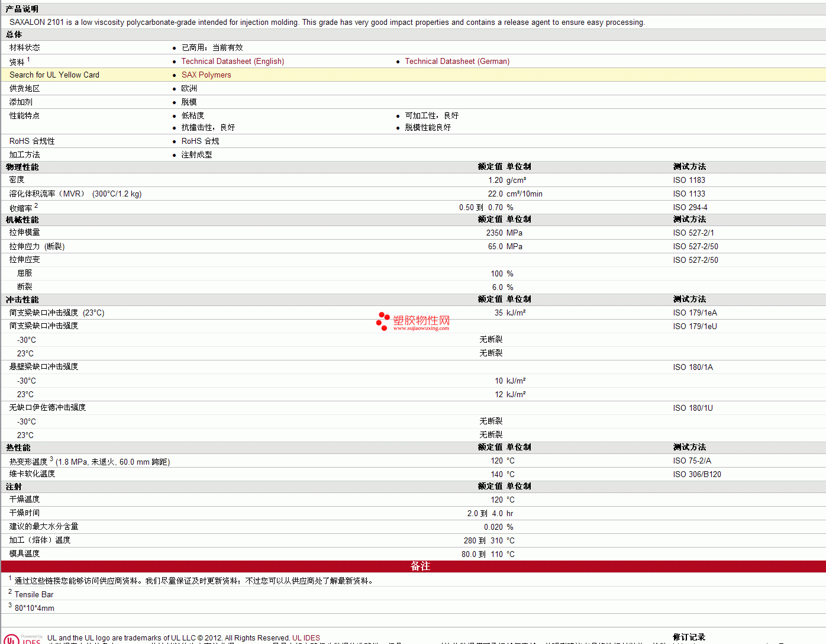Click the ISO 527-2/1 test method
Viewport: 826px width, 644px height.
(x=693, y=233)
